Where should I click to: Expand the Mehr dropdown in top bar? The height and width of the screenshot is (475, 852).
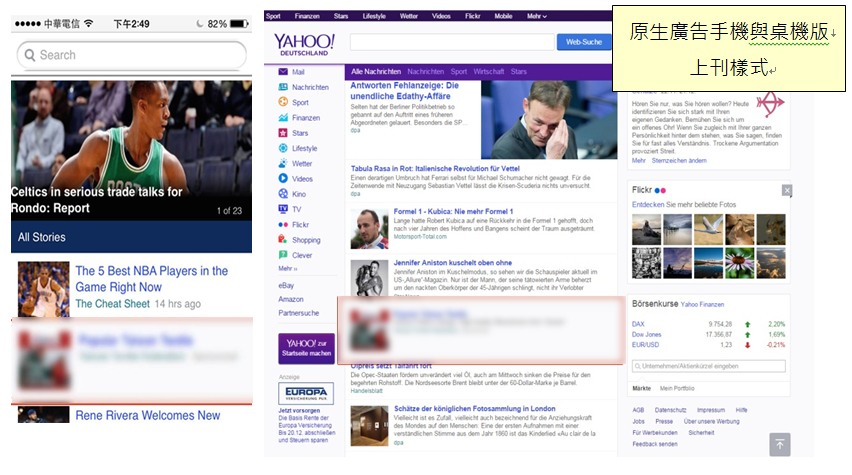536,16
